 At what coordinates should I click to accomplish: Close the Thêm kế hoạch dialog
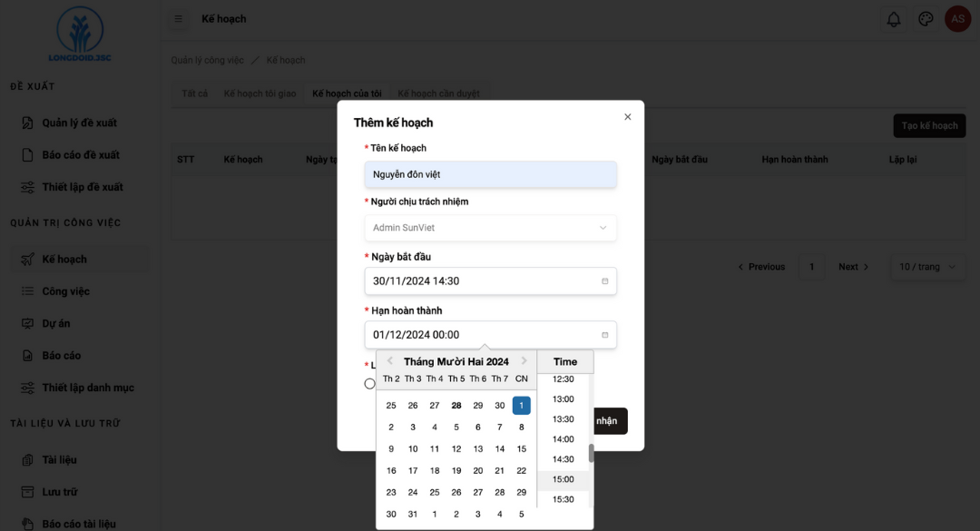tap(627, 117)
